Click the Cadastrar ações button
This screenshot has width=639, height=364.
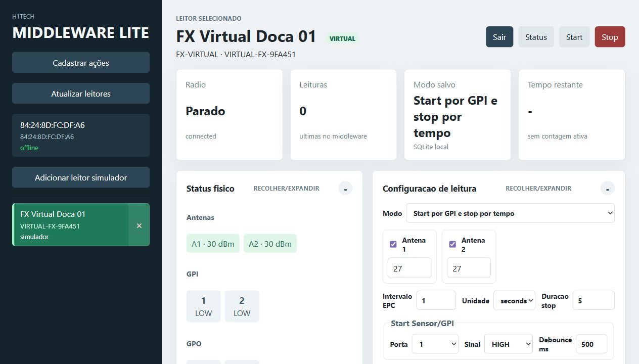(81, 63)
